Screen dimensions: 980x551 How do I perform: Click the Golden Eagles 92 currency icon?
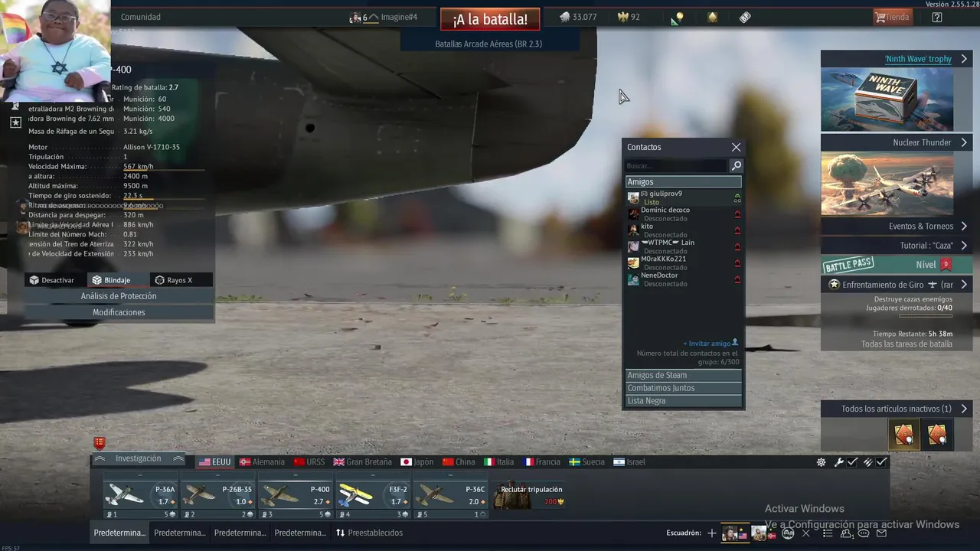pos(622,17)
